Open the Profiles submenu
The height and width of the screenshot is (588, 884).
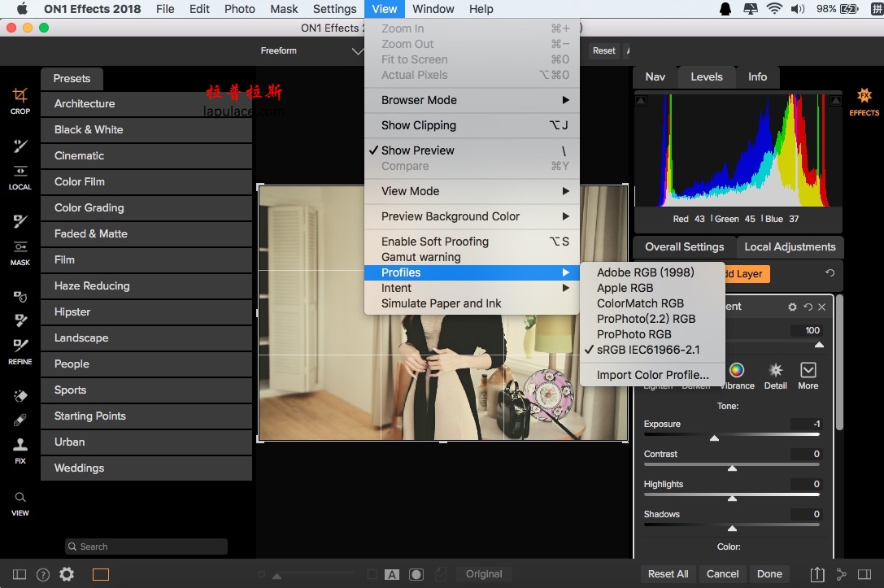click(x=472, y=272)
